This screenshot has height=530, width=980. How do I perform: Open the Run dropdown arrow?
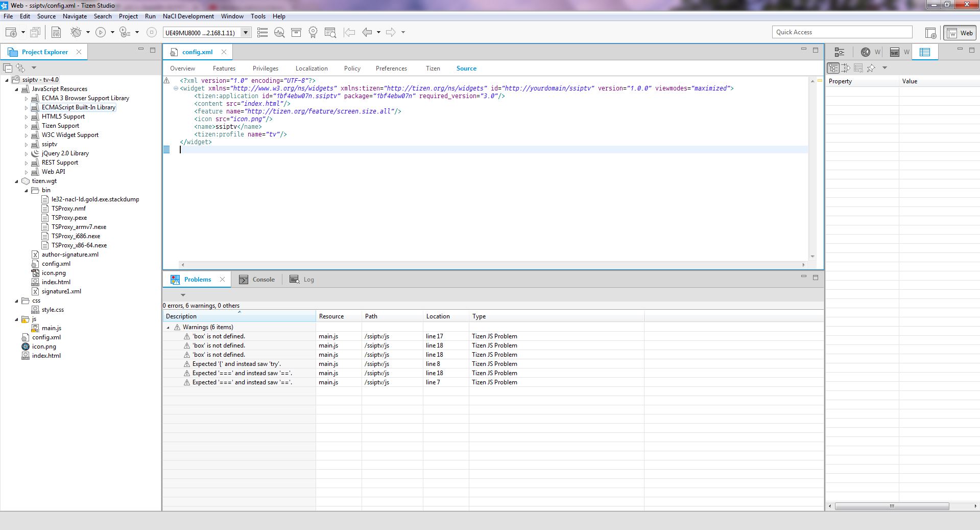[112, 32]
